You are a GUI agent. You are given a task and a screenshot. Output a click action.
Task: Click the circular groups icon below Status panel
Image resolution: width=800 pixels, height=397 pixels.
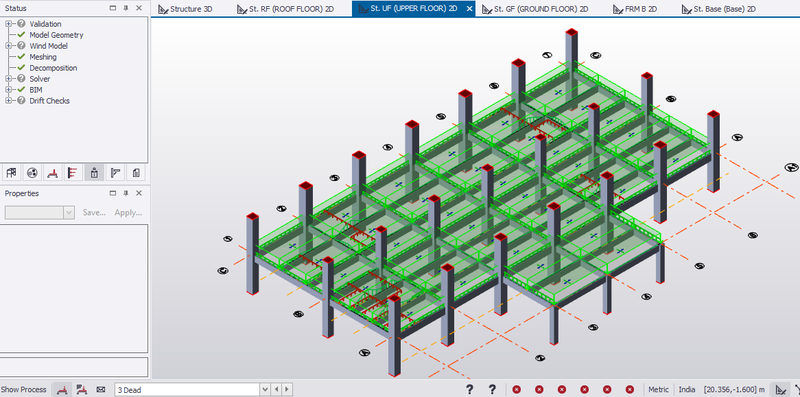(x=32, y=173)
